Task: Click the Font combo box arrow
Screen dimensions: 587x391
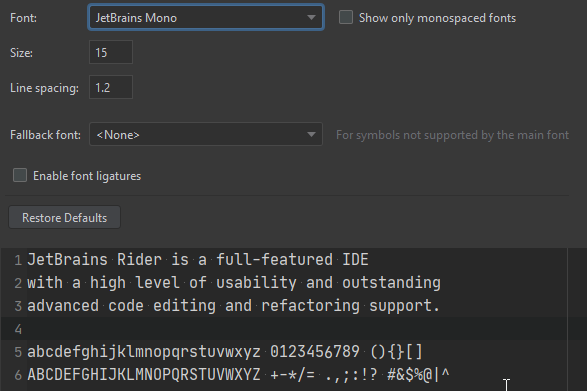Action: click(x=311, y=18)
